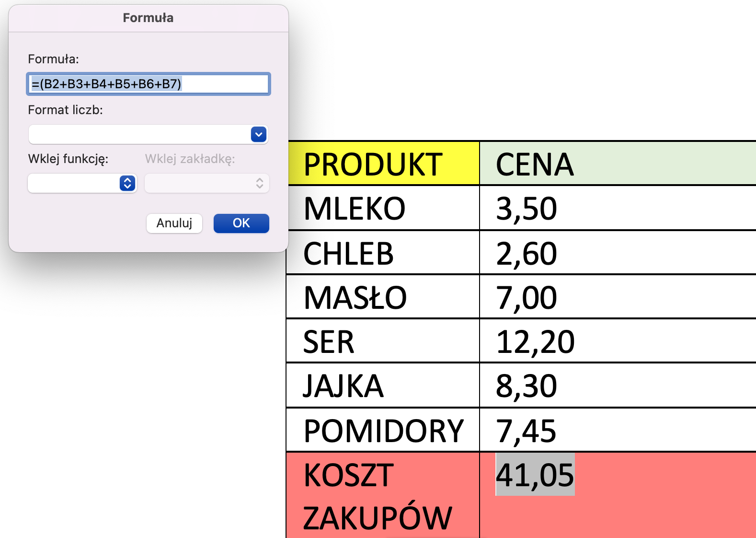Click the Formuła dialog title bar
Viewport: 756px width, 538px height.
(149, 18)
